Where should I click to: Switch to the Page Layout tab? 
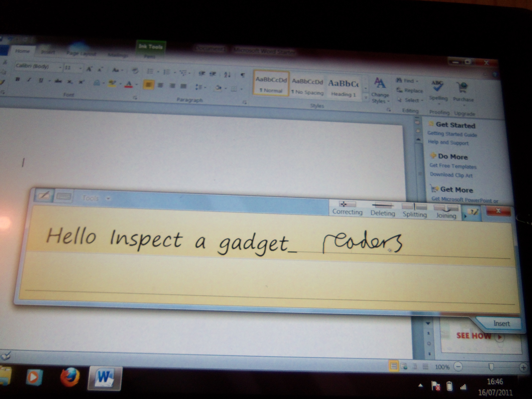(x=81, y=53)
